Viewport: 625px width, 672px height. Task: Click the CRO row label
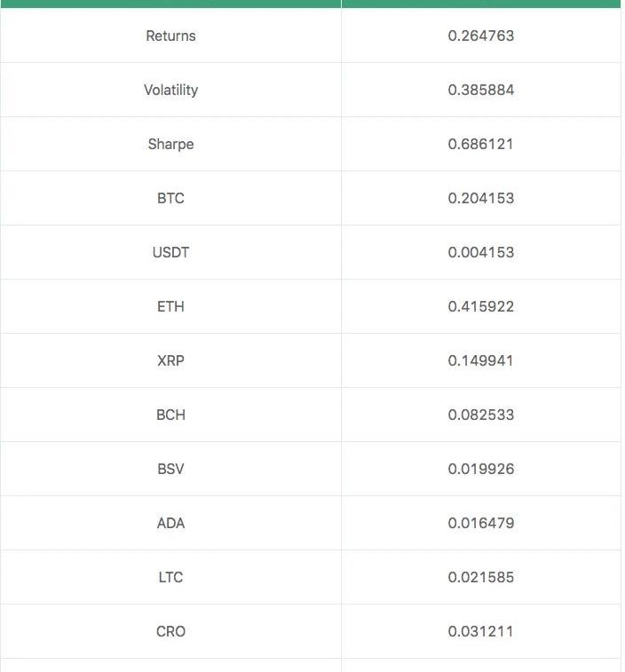170,631
